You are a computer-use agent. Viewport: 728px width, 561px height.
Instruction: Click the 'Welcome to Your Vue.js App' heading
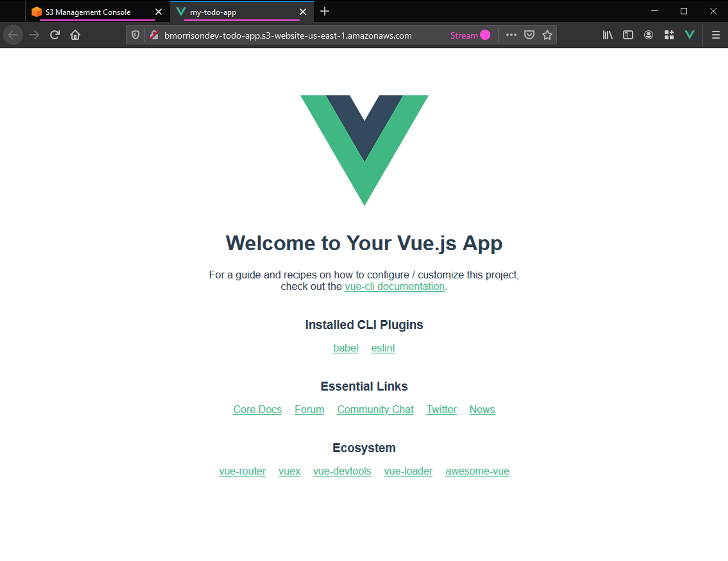364,243
